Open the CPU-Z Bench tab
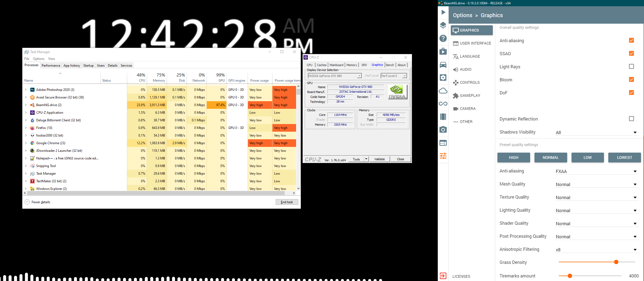 (390, 65)
